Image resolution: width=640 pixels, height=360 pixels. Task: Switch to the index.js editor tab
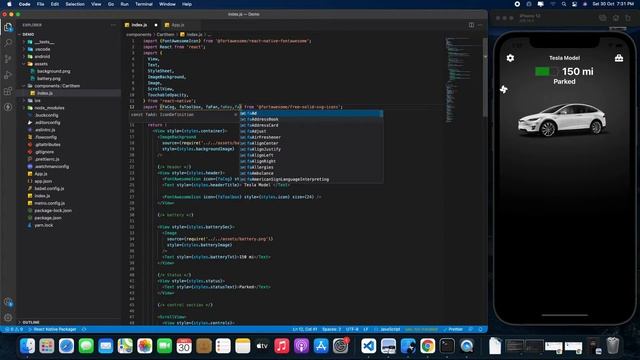(142, 25)
